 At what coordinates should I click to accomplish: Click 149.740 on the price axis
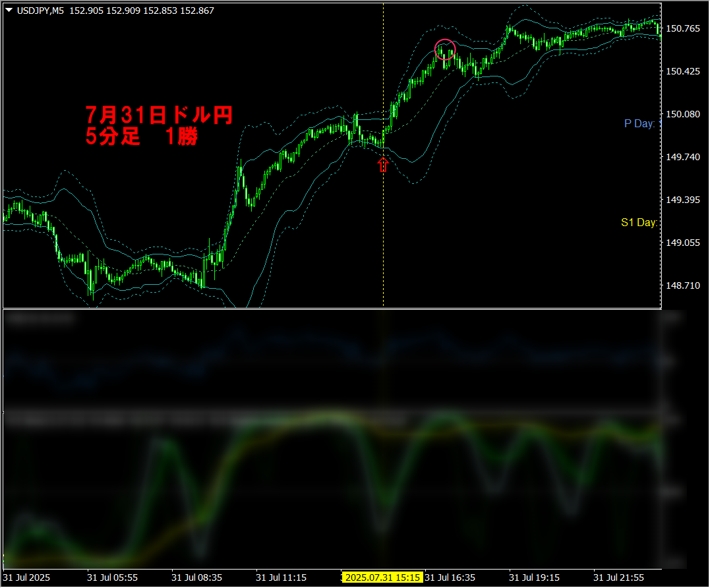tap(683, 157)
